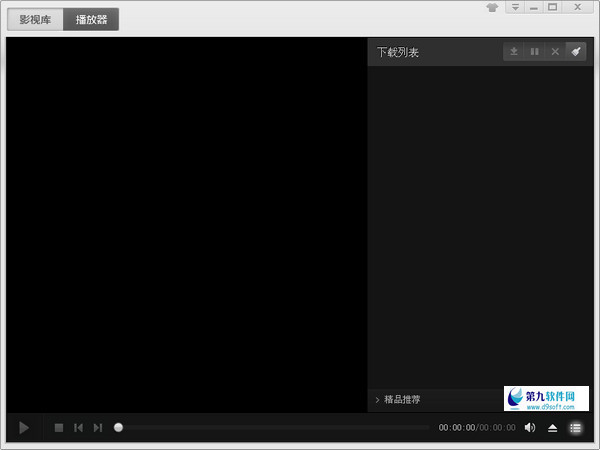Delete item using the X icon
600x450 pixels.
[x=555, y=51]
